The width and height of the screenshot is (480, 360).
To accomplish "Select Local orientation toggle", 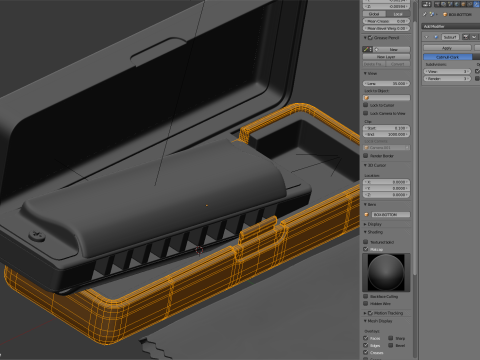I will click(x=398, y=14).
